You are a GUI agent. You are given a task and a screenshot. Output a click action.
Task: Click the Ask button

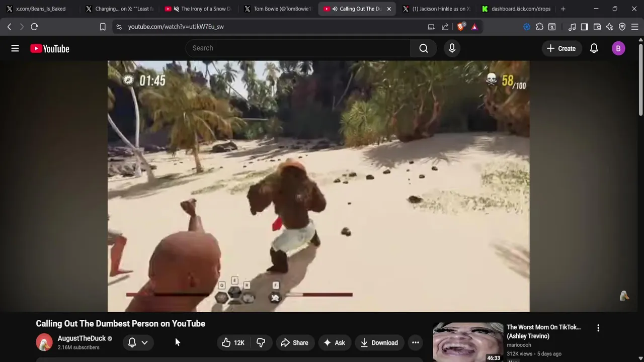click(334, 343)
